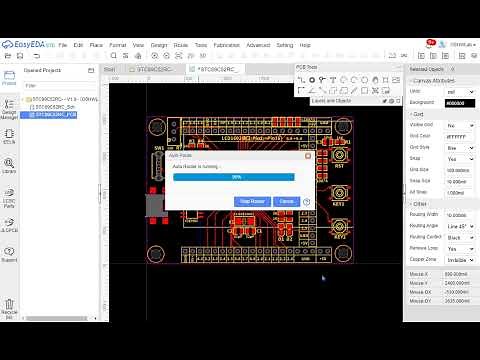Click the Background color swatch
480x360 pixels.
tap(460, 103)
